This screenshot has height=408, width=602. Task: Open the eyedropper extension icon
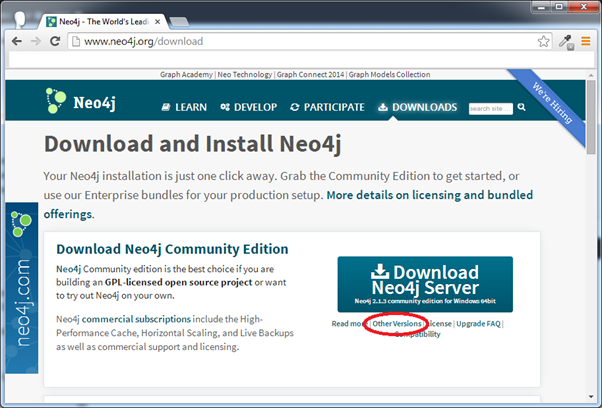click(x=566, y=41)
